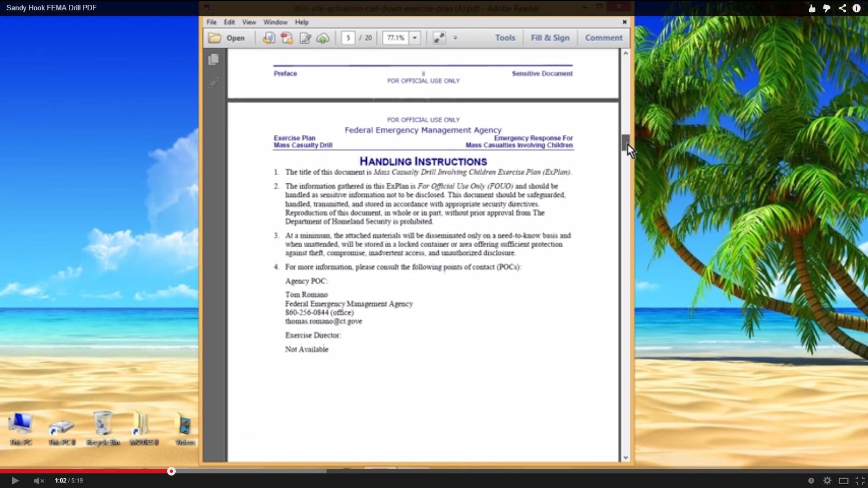Unmute the video volume
868x488 pixels.
(39, 480)
